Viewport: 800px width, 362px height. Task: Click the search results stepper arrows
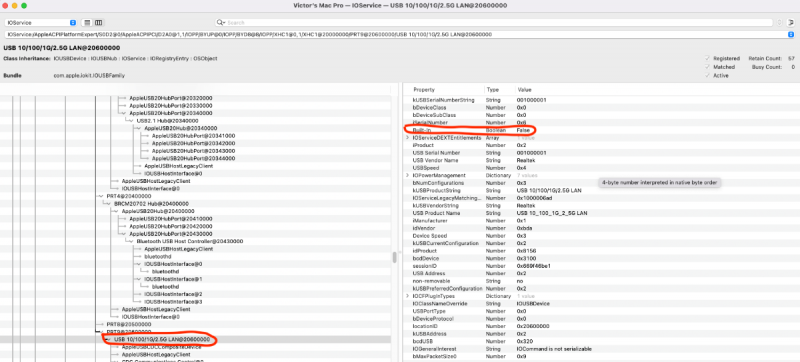point(779,23)
